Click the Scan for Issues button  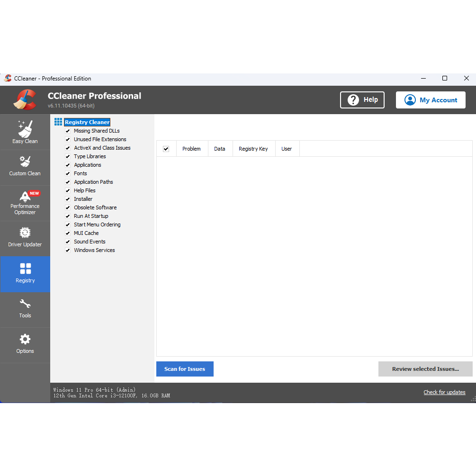[185, 369]
